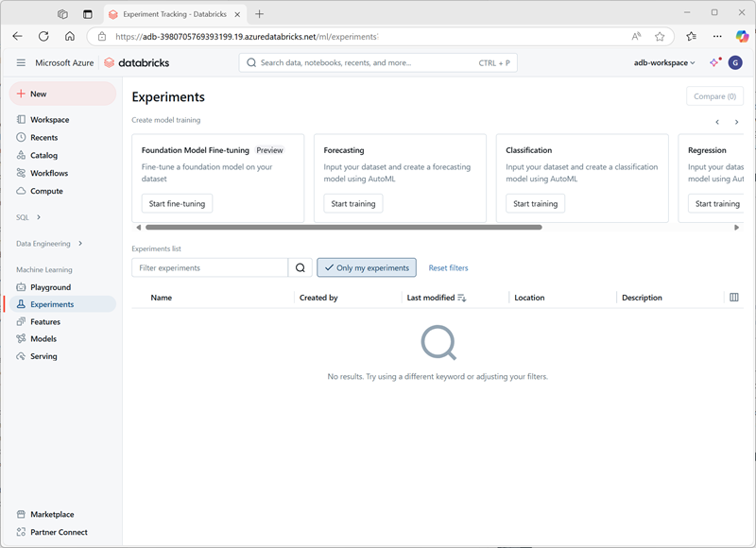Viewport: 756px width, 548px height.
Task: Click the Compare (0) button
Action: [x=714, y=96]
